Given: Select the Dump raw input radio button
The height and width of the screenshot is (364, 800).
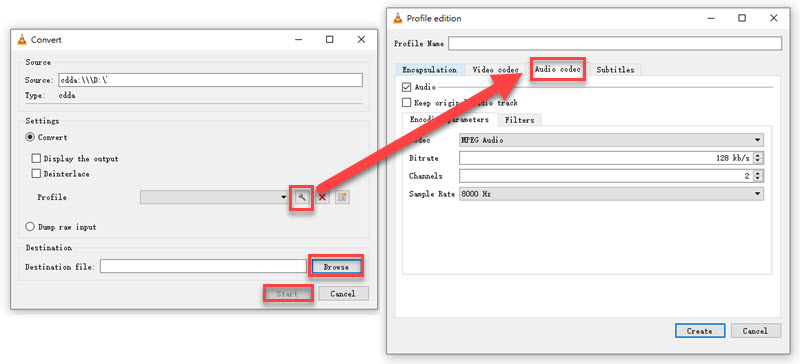Looking at the screenshot, I should [30, 227].
